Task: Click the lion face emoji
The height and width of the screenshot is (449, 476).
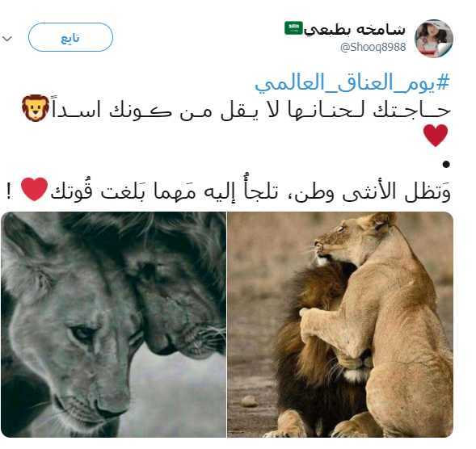Action: [36, 108]
